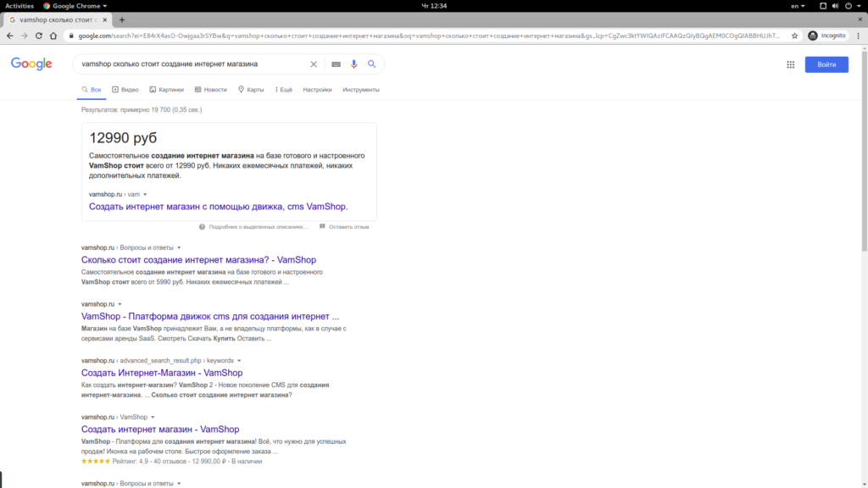Click the results count text Результатов: примерно 19 700

point(142,110)
